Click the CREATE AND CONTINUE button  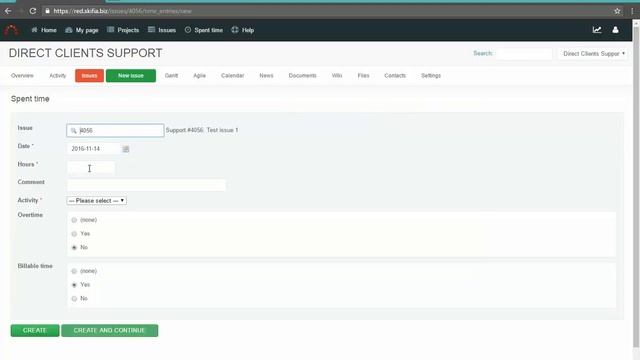pos(109,330)
